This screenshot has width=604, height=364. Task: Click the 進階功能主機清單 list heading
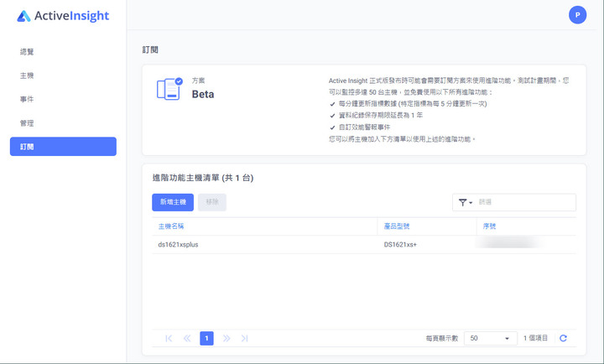203,178
